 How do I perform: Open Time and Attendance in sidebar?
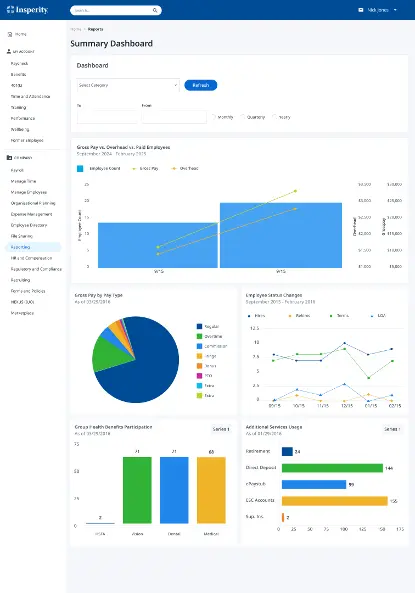tap(30, 96)
